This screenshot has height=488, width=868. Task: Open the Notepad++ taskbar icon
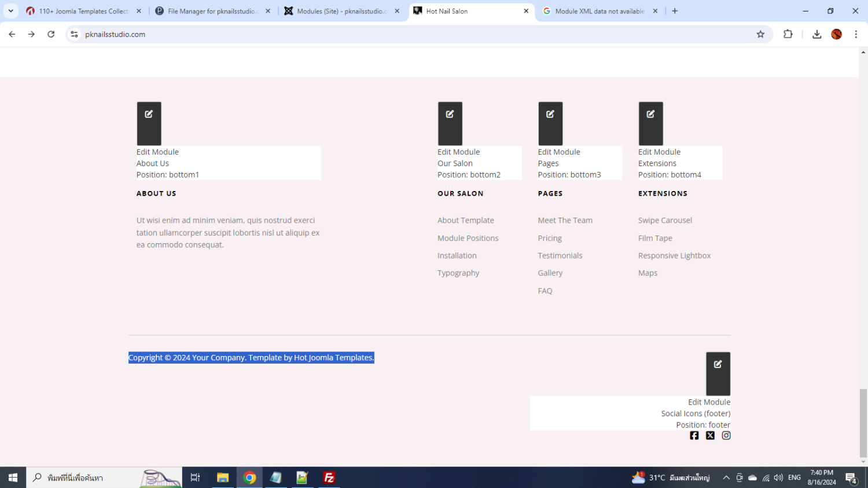(302, 478)
